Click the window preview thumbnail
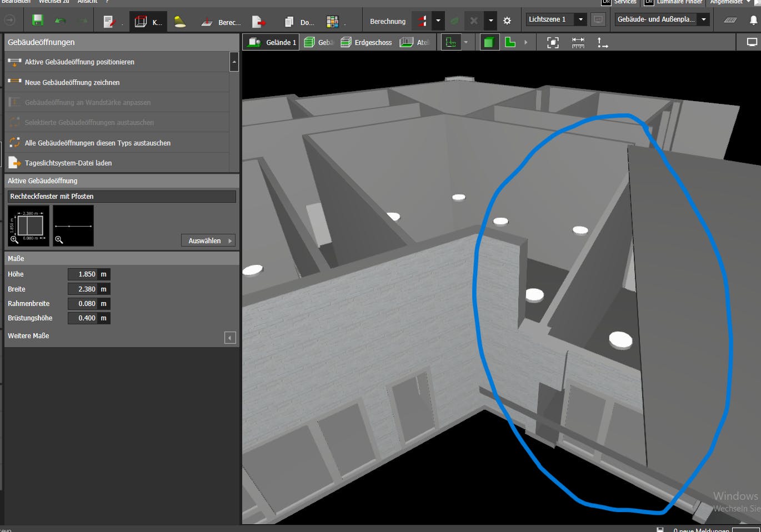Screen dimensions: 761x532 coord(29,225)
